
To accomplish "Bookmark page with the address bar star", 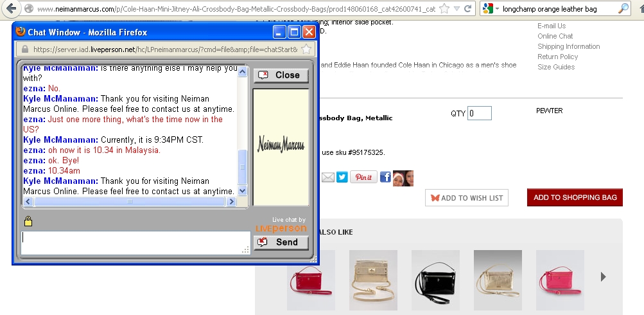I will [x=444, y=8].
